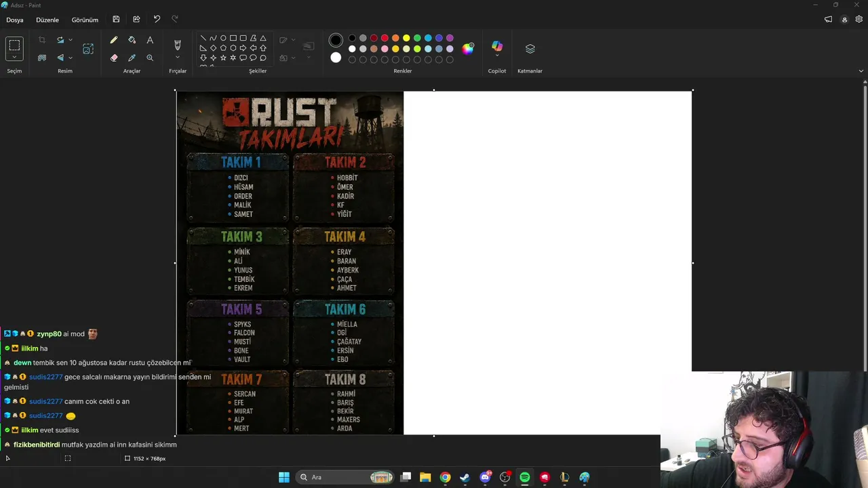Pick the red color swatch

pyautogui.click(x=384, y=38)
